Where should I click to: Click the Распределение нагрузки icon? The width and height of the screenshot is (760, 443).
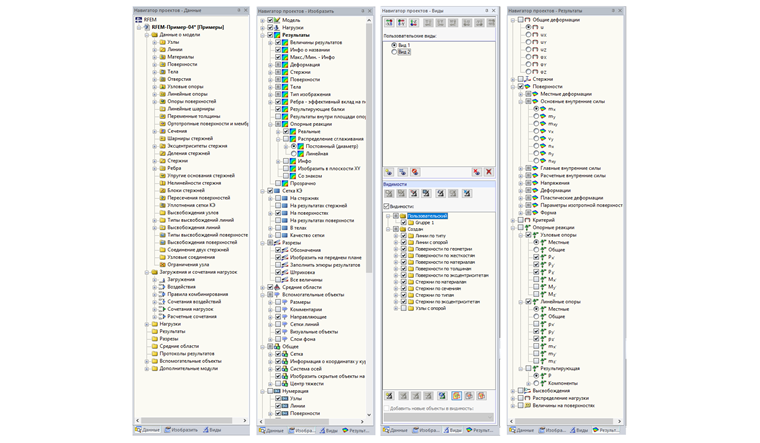[528, 398]
